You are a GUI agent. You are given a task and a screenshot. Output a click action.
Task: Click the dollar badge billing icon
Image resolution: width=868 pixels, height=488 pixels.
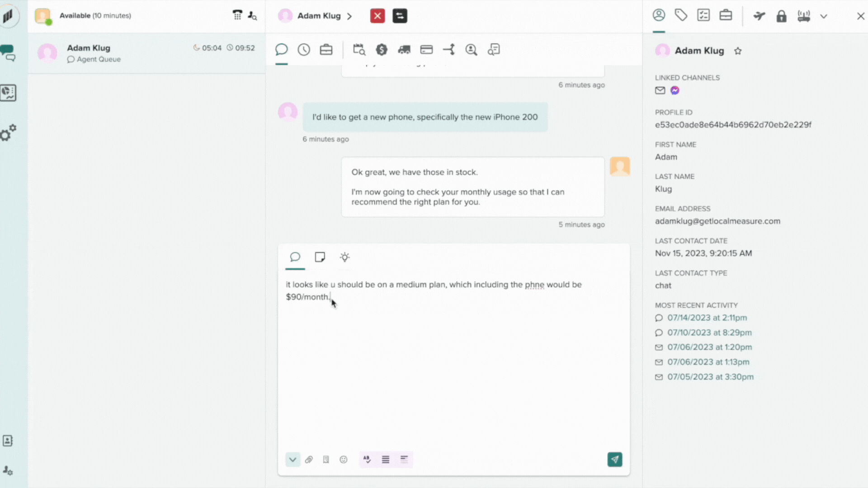[x=382, y=50]
